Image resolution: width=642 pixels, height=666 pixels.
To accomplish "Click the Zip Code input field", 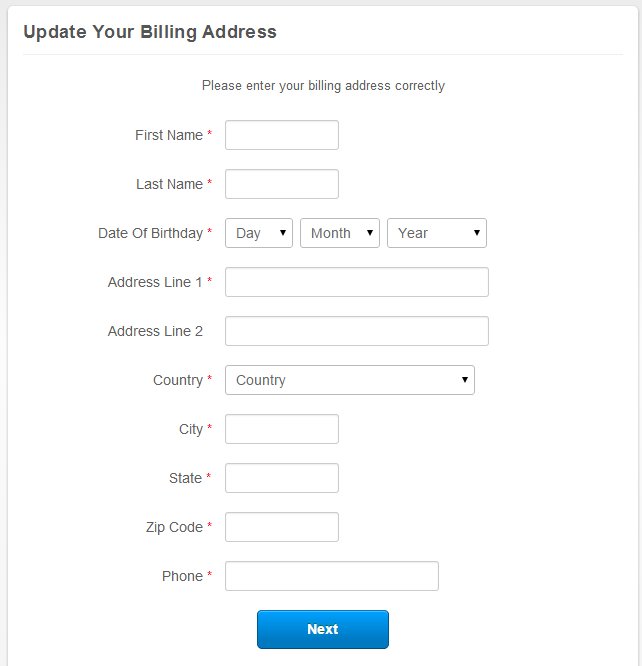I will 281,527.
